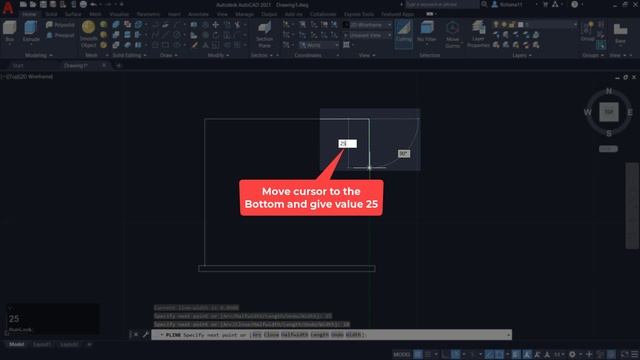Screen dimensions: 640x360
Task: Toggle object snap in status bar
Action: [500, 354]
